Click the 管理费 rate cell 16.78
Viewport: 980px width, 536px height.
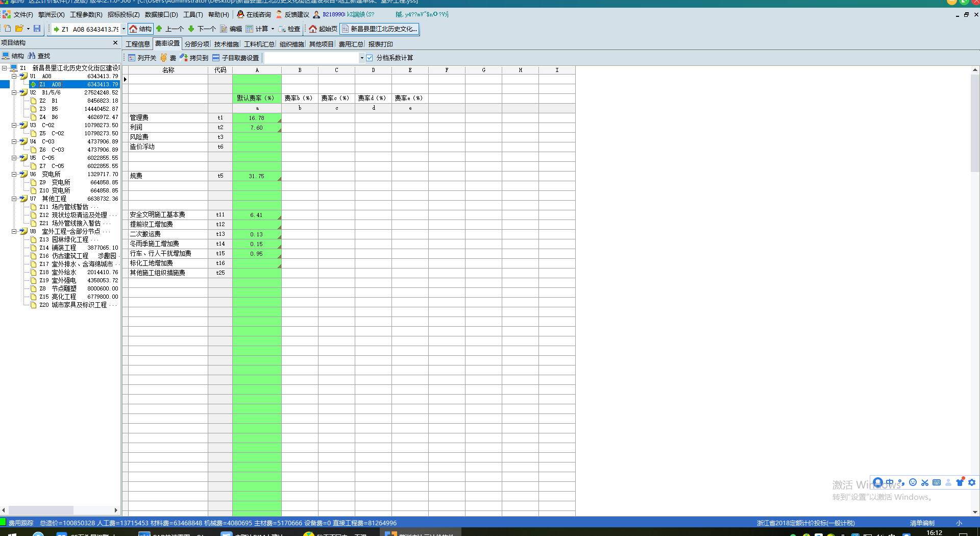[x=257, y=118]
